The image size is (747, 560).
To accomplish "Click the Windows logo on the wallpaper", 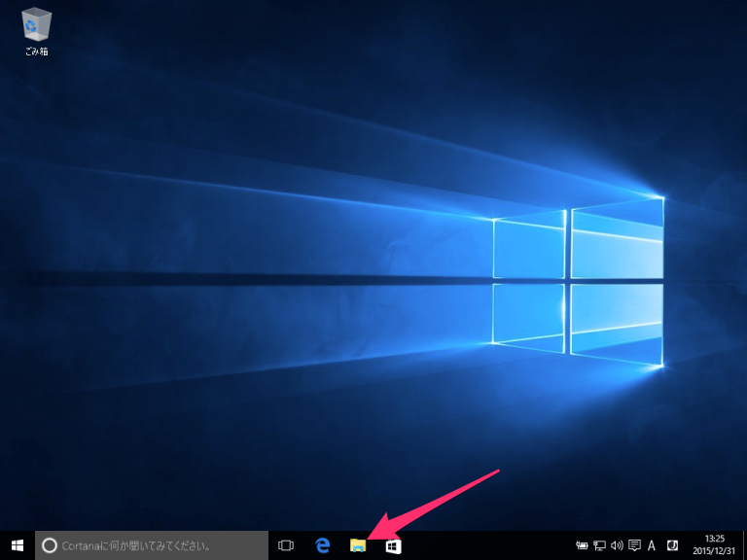I will 578,282.
